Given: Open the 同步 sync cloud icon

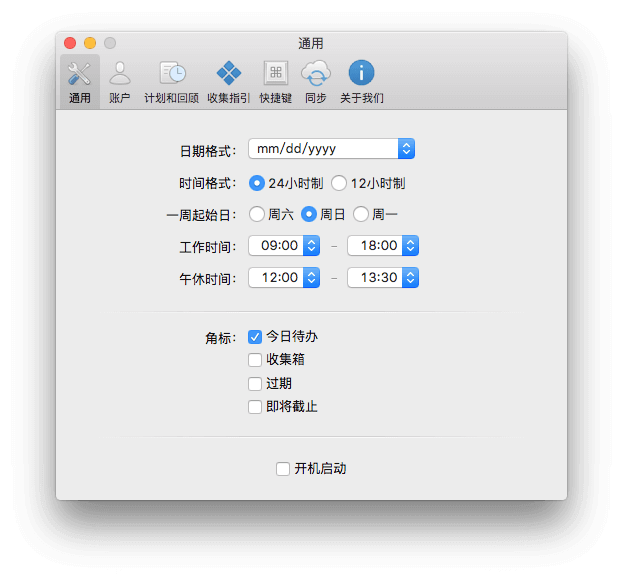Looking at the screenshot, I should pyautogui.click(x=315, y=74).
